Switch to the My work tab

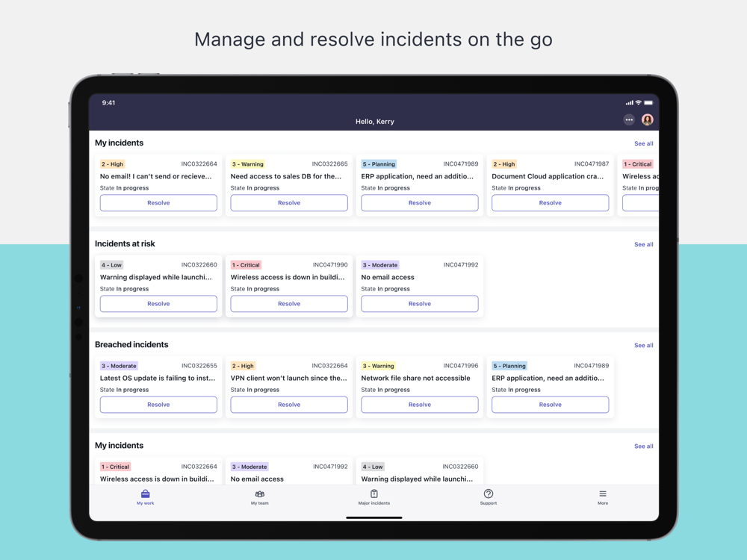coord(146,497)
